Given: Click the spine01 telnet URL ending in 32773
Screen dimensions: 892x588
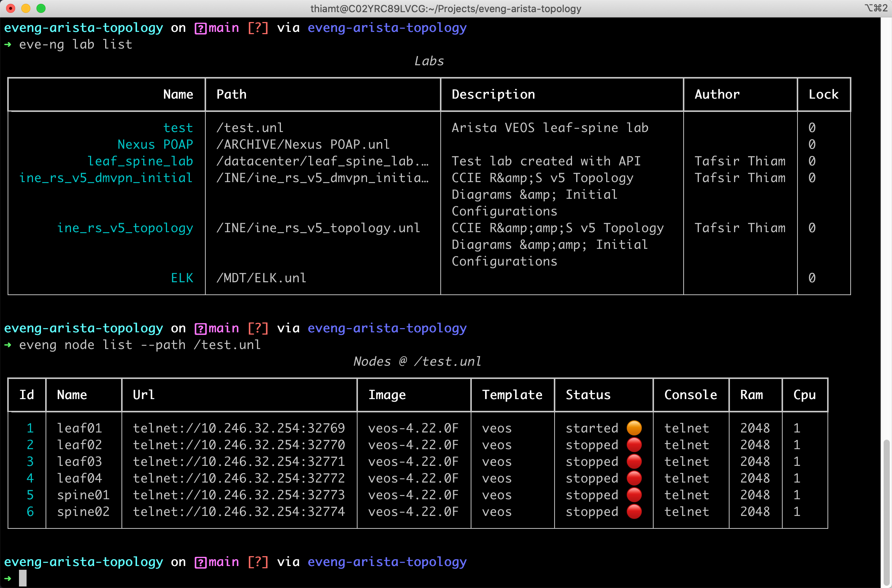Looking at the screenshot, I should [239, 495].
